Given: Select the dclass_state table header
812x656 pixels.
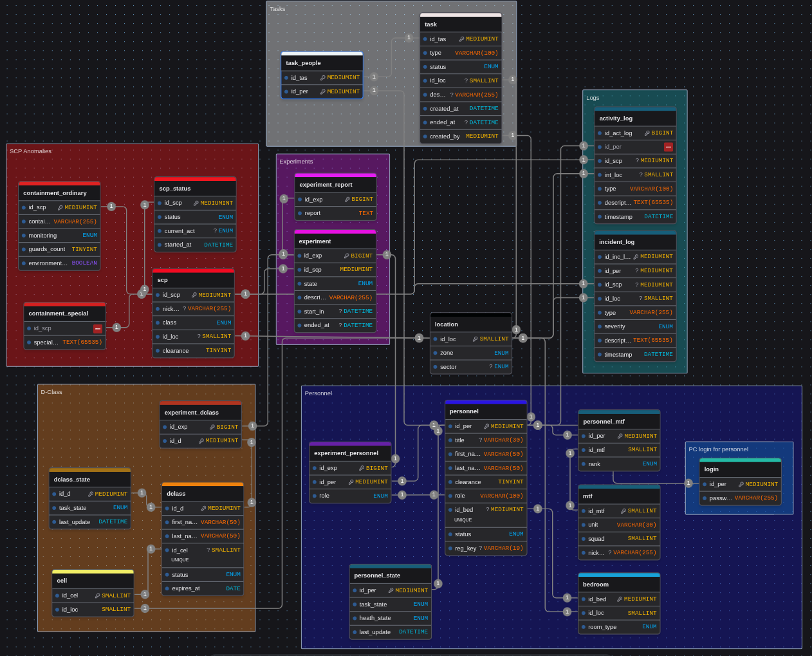Looking at the screenshot, I should pyautogui.click(x=90, y=480).
